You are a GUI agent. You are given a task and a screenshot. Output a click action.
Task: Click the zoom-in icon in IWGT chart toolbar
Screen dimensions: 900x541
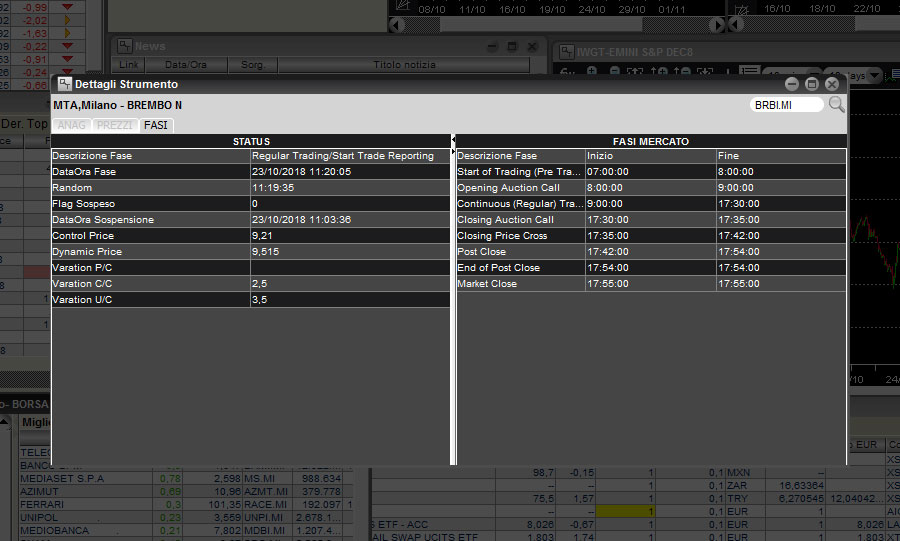[x=592, y=71]
